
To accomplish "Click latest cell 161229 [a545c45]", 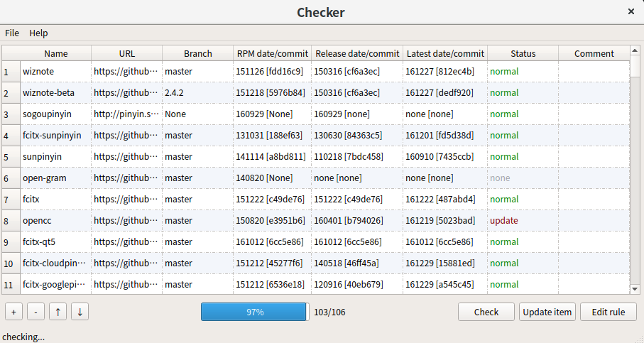I will tap(445, 284).
